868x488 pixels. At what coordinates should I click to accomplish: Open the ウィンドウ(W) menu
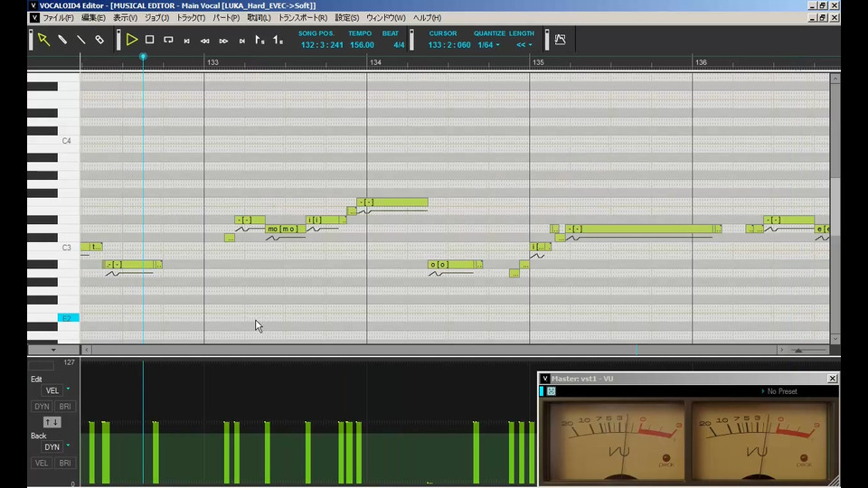point(385,18)
